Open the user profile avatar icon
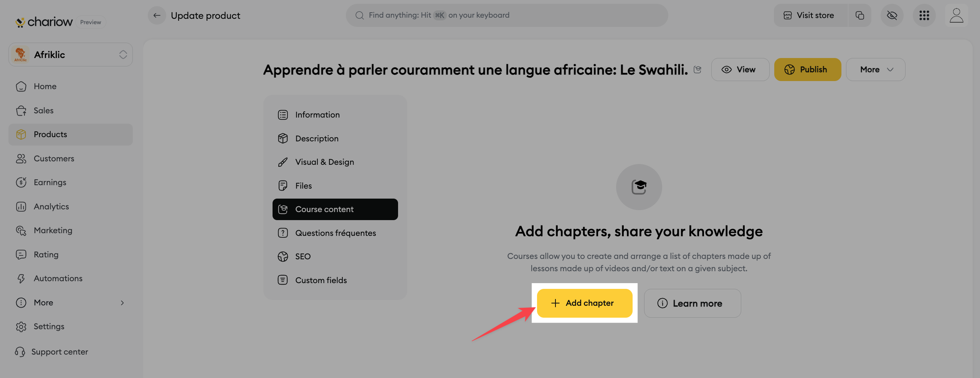980x378 pixels. [956, 15]
